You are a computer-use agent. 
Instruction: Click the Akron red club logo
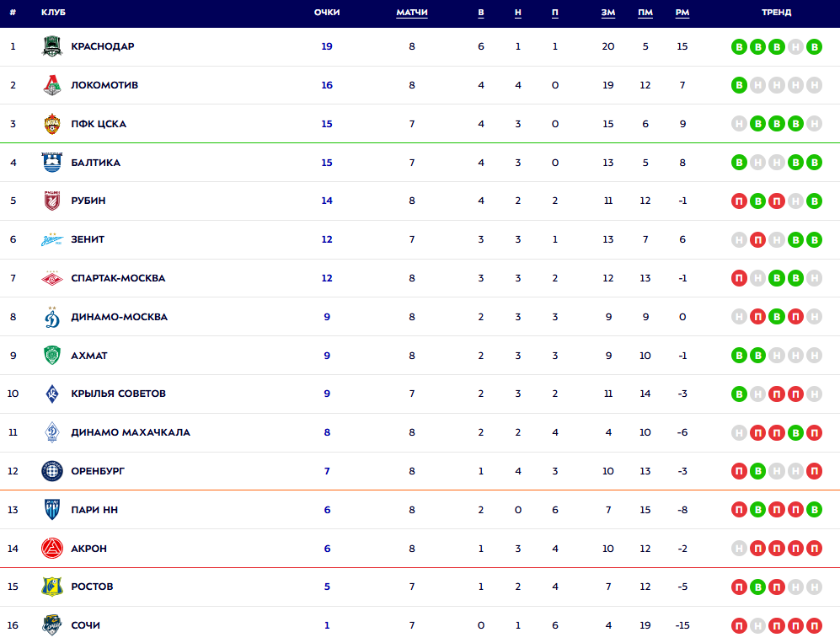[x=52, y=549]
